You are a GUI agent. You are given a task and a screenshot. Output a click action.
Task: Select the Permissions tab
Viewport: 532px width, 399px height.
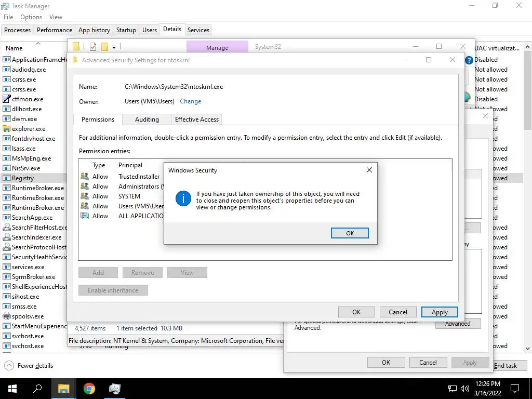pyautogui.click(x=98, y=119)
